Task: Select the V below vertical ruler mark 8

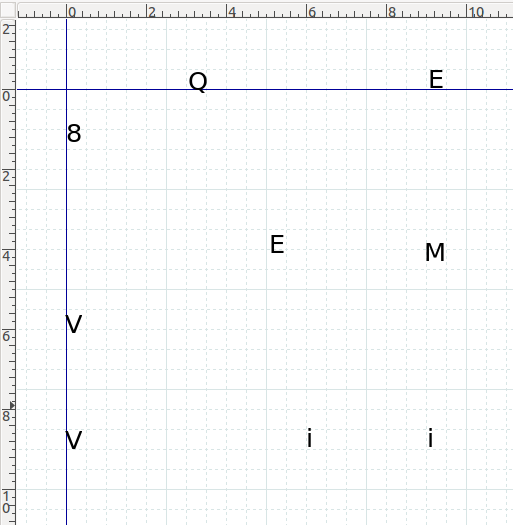Action: 74,440
